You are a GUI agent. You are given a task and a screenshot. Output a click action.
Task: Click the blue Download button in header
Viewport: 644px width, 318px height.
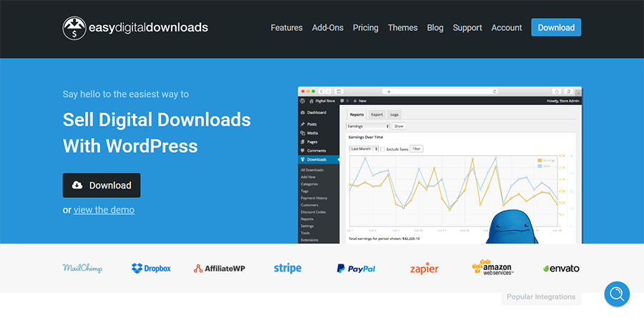click(556, 27)
